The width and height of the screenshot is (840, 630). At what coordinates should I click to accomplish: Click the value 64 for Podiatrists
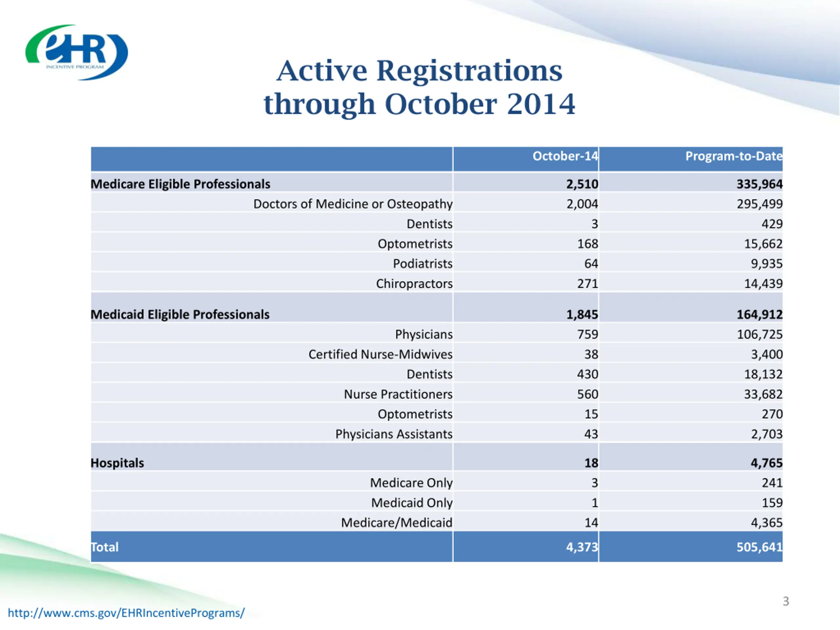pyautogui.click(x=591, y=263)
